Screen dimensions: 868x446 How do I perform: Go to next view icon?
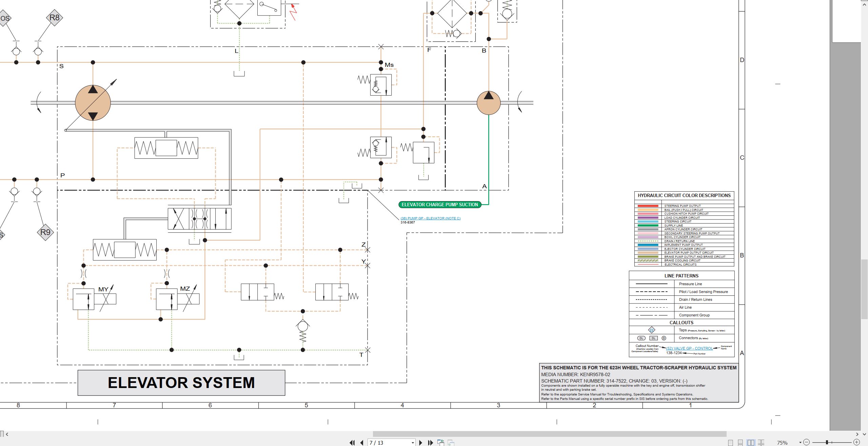tap(451, 443)
